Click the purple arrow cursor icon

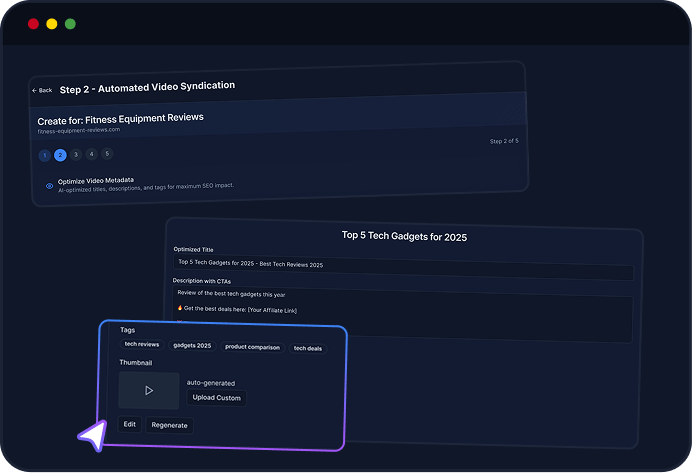(x=92, y=435)
